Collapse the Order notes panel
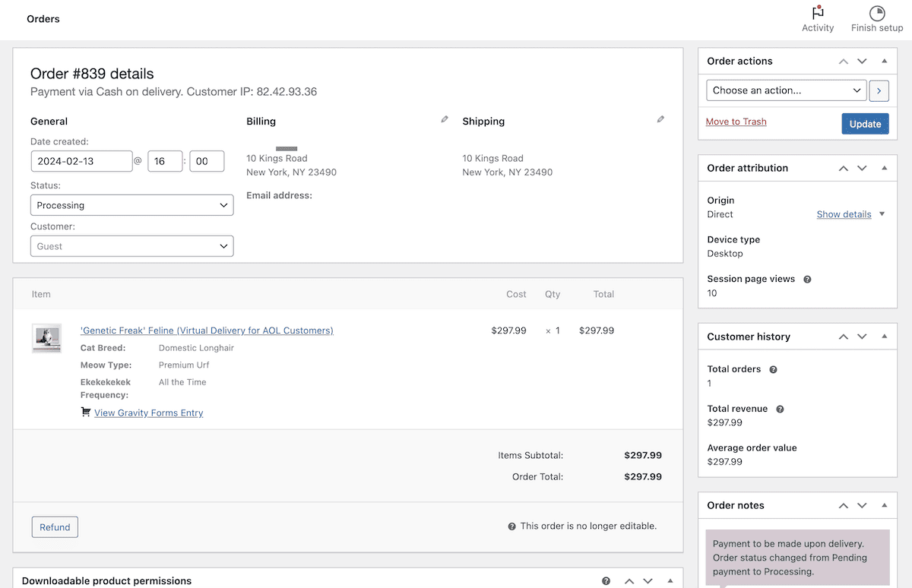Viewport: 912px width, 588px height. click(x=884, y=505)
